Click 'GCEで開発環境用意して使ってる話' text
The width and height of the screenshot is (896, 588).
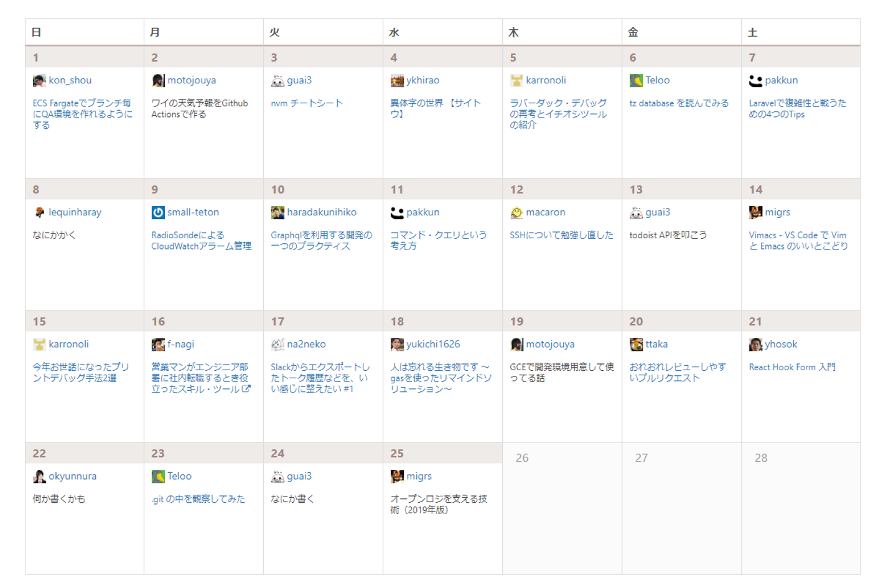point(562,372)
